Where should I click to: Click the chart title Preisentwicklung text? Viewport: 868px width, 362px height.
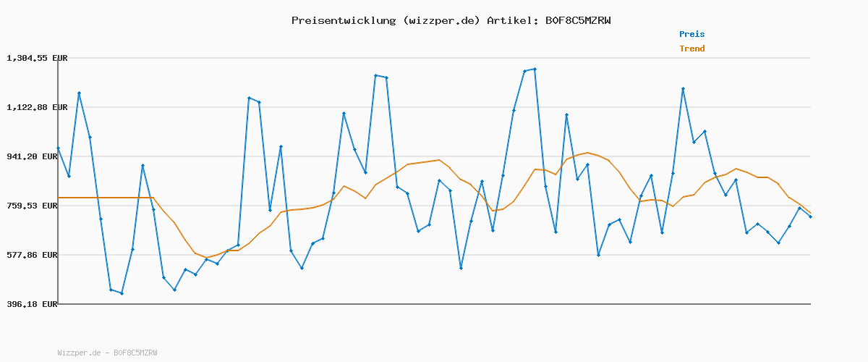point(344,20)
